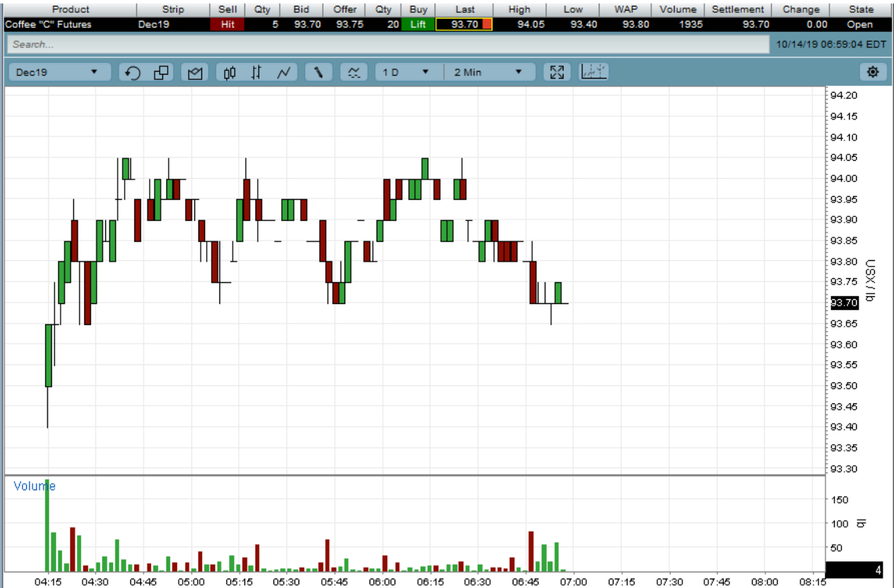
Task: Select the candlestick chart type icon
Action: [229, 72]
